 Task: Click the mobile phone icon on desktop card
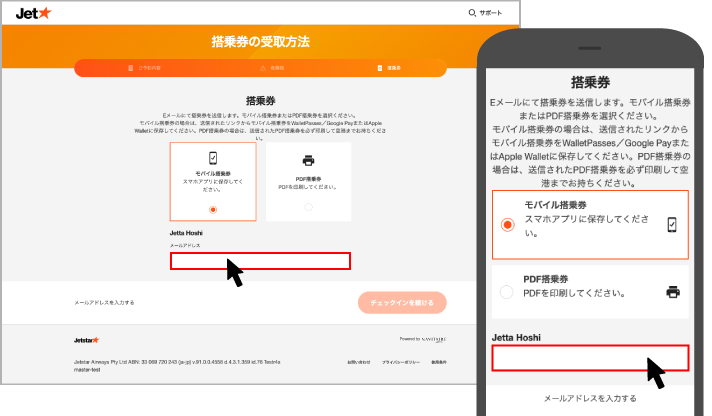(213, 158)
